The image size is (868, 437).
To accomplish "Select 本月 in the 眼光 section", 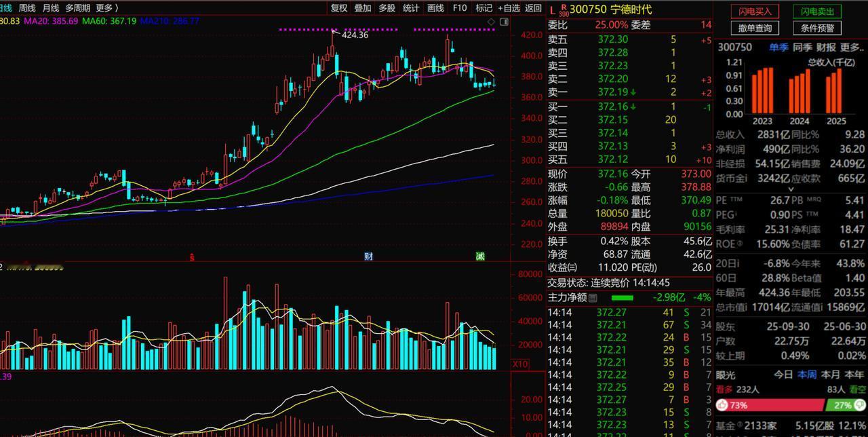I will pyautogui.click(x=831, y=375).
